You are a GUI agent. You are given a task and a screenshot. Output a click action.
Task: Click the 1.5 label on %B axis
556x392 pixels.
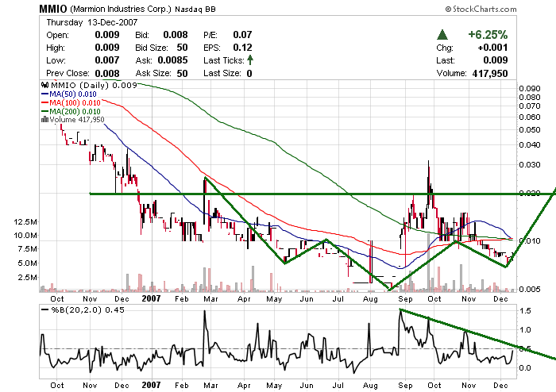[x=525, y=311]
